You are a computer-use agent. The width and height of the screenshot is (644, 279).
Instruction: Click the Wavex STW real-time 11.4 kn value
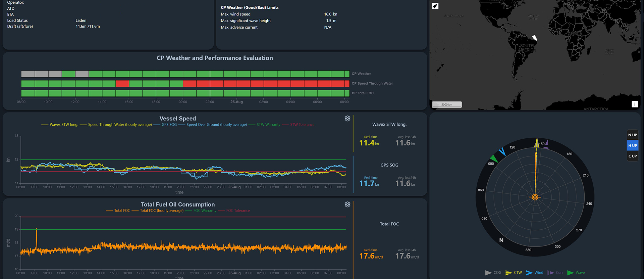coord(369,143)
